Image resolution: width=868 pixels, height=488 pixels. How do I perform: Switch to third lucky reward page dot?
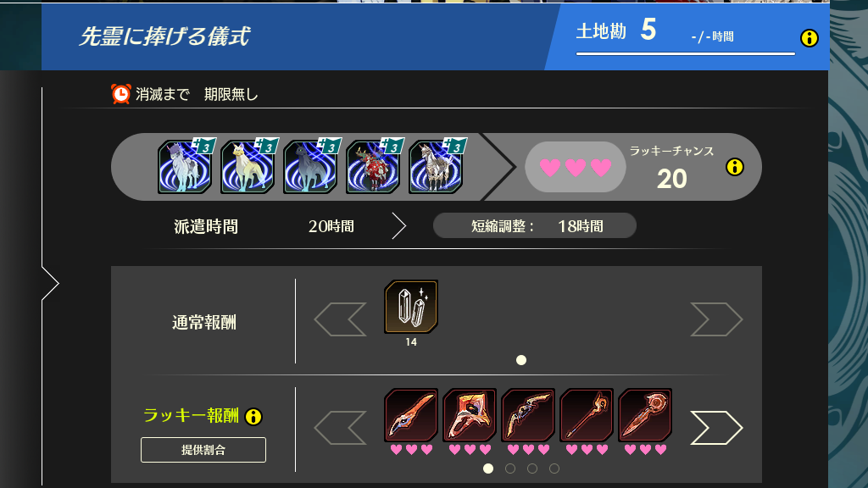(x=532, y=469)
